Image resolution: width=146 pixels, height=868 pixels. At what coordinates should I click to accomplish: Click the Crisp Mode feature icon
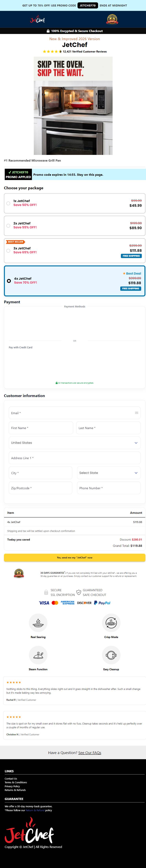(111, 622)
